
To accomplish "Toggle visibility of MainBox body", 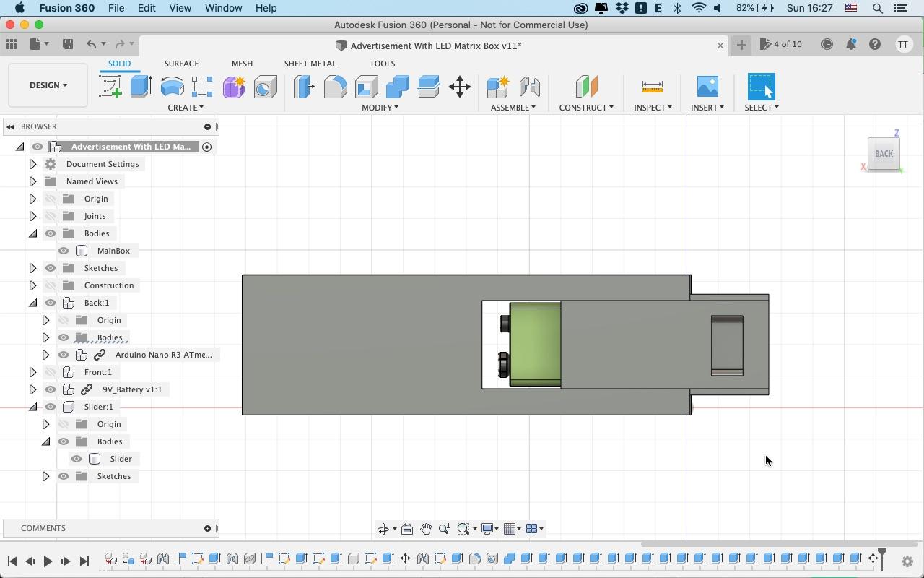I will tap(64, 251).
